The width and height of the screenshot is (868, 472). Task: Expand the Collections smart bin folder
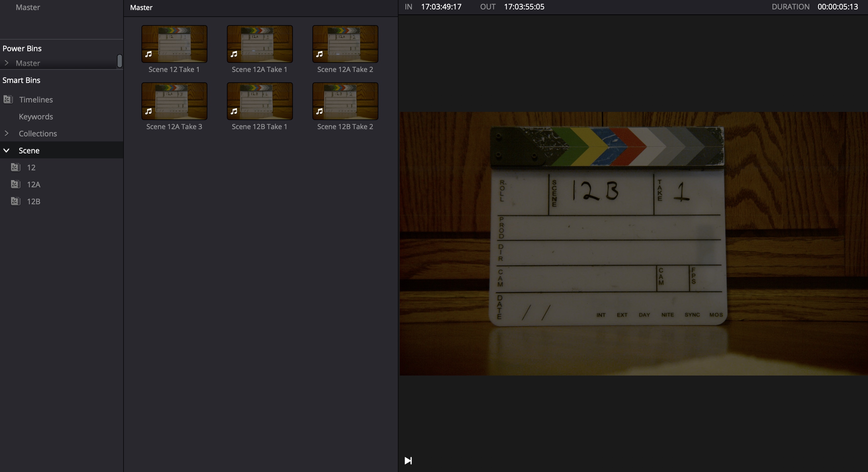tap(6, 134)
